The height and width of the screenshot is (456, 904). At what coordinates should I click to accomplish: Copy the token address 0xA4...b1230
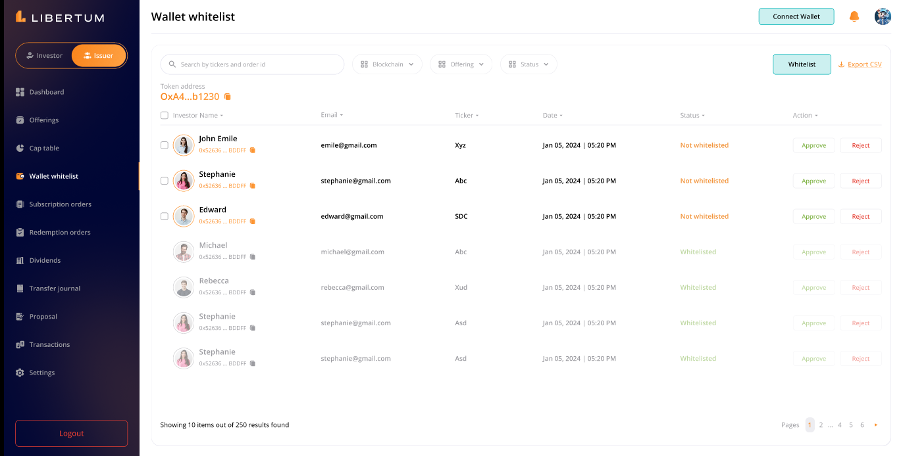(x=228, y=97)
